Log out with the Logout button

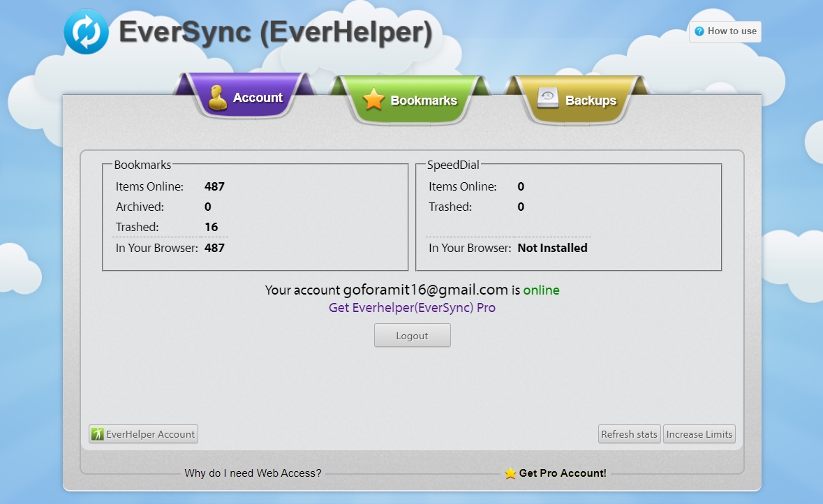(x=413, y=336)
